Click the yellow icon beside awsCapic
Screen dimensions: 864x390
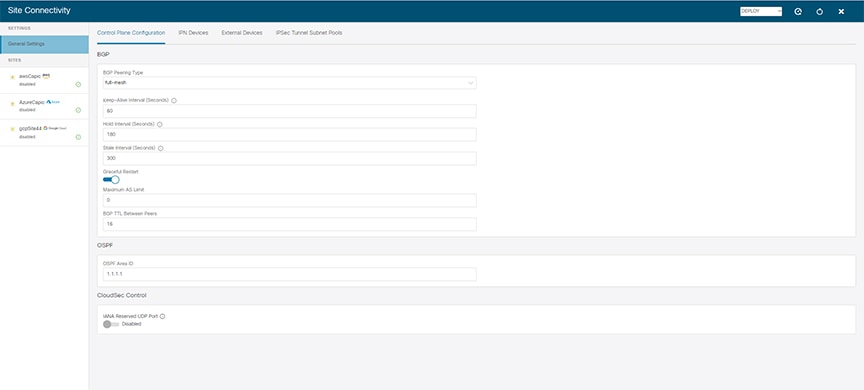[x=13, y=78]
